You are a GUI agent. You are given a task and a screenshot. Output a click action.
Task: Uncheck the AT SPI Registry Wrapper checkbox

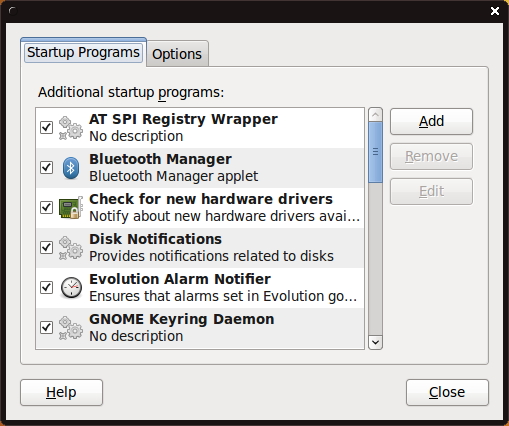[46, 127]
